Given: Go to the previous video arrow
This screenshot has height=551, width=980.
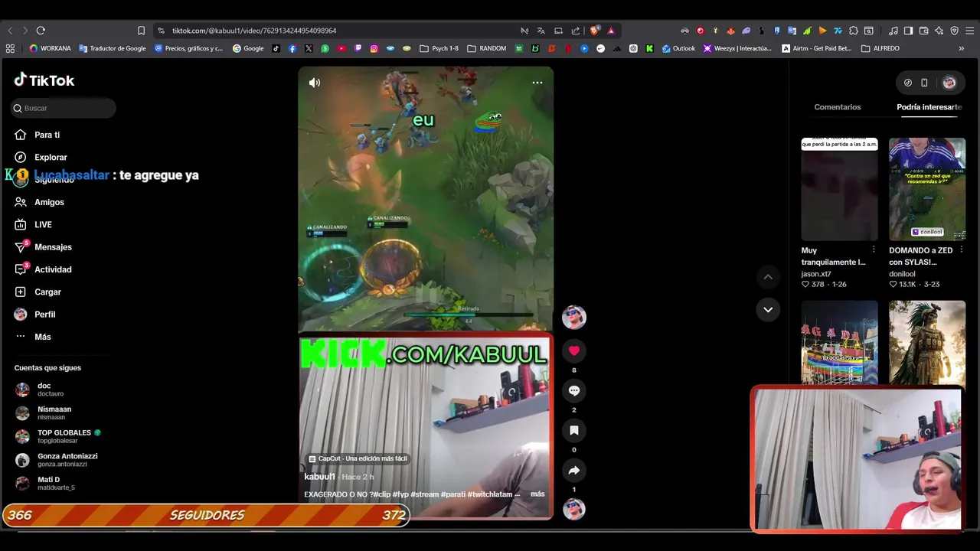Looking at the screenshot, I should [x=768, y=277].
